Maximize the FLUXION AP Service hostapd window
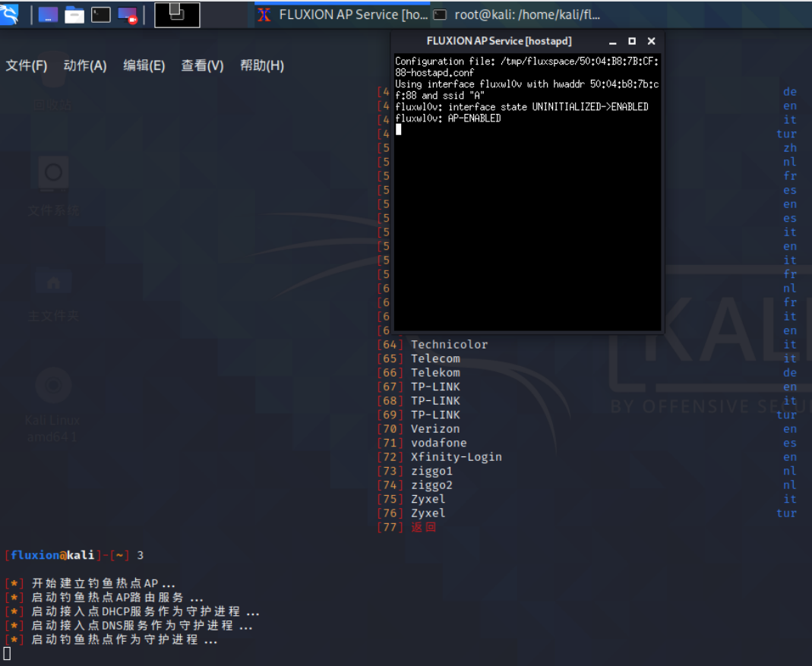The width and height of the screenshot is (812, 666). click(x=632, y=41)
